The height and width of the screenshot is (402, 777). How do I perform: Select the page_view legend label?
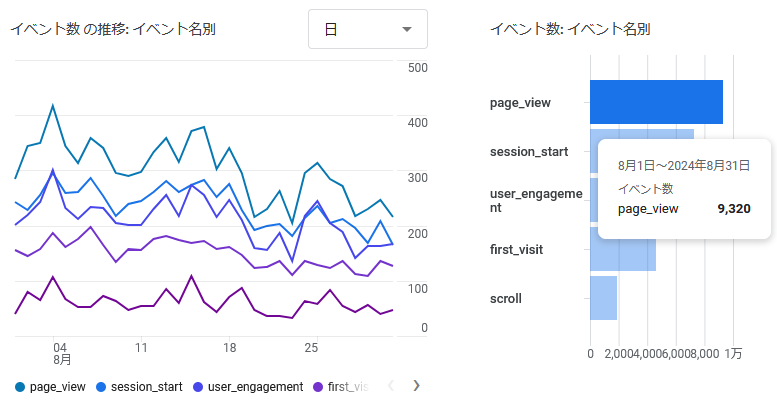coord(57,387)
